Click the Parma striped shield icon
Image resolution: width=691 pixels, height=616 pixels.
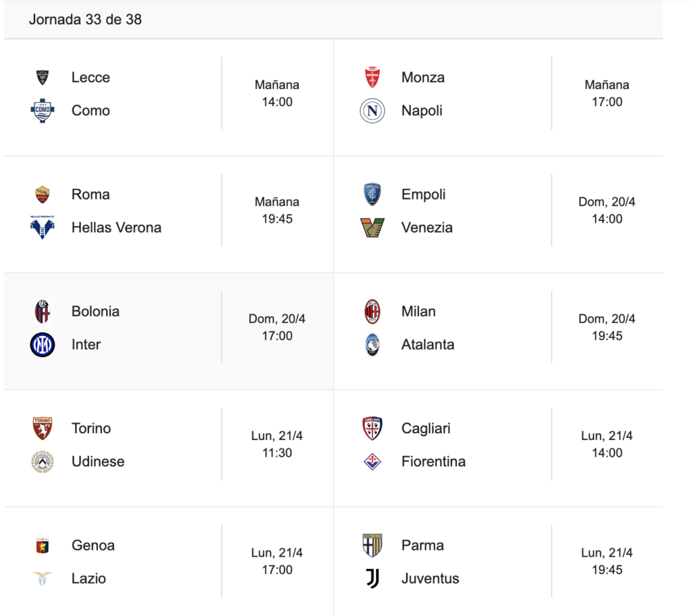(x=372, y=545)
